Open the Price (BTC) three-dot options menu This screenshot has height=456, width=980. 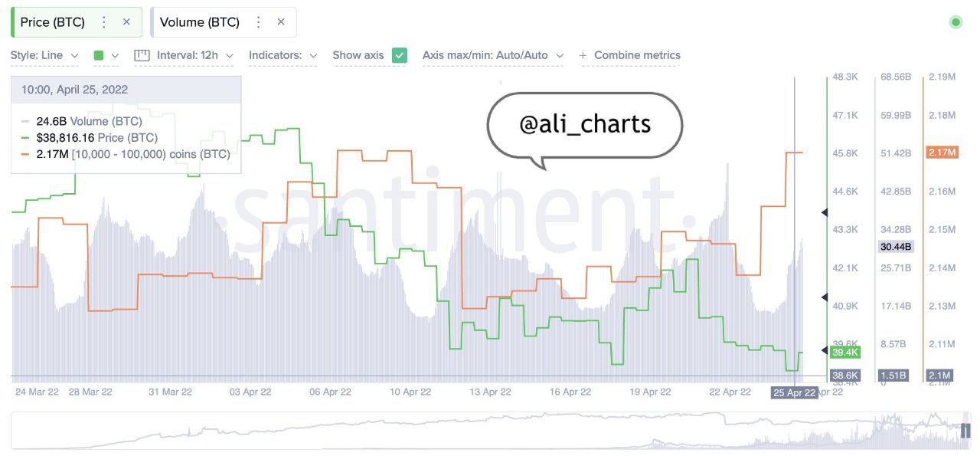pyautogui.click(x=104, y=22)
